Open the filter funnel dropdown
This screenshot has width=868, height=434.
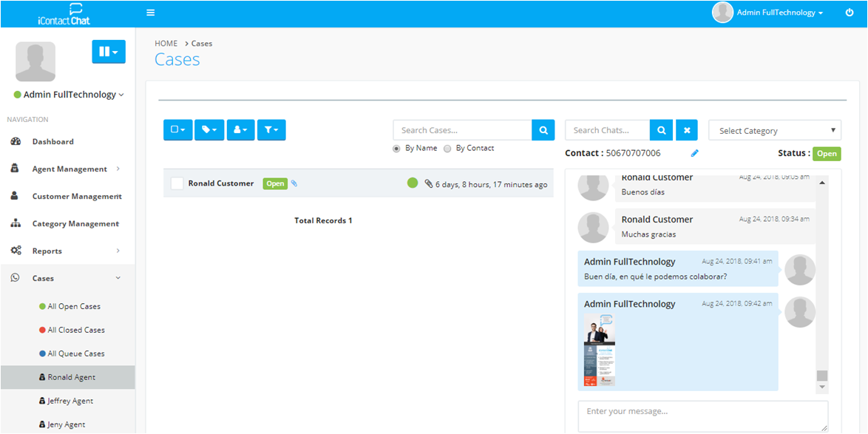(271, 130)
